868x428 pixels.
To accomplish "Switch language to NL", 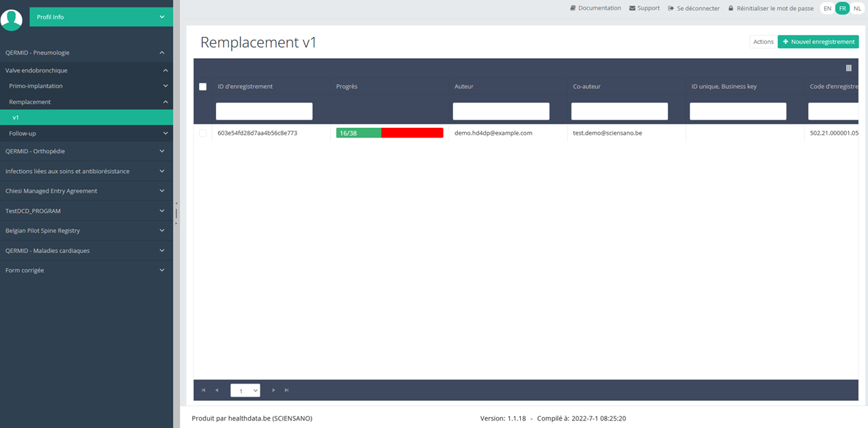I will coord(856,8).
